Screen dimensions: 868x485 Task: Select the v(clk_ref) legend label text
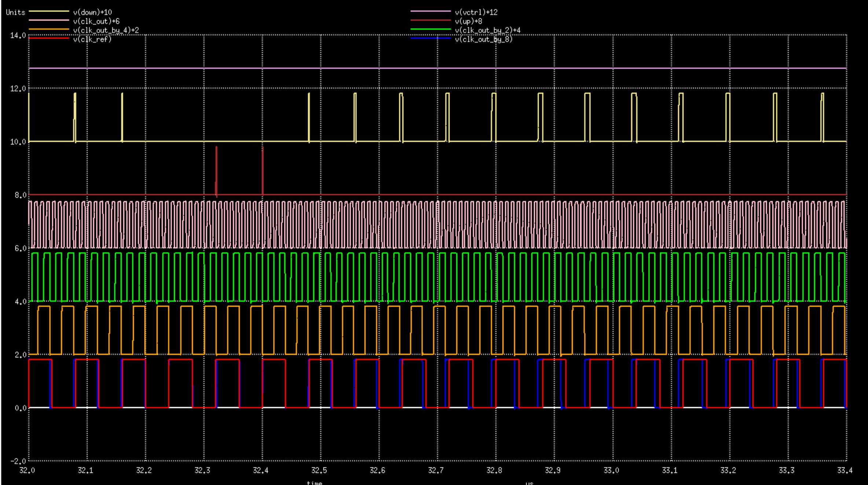(92, 39)
